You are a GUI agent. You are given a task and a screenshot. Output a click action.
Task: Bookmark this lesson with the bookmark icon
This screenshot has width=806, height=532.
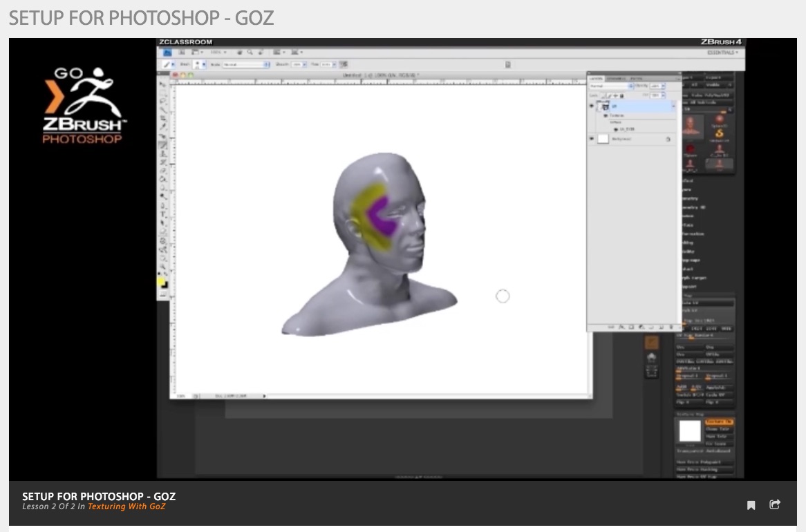(751, 505)
